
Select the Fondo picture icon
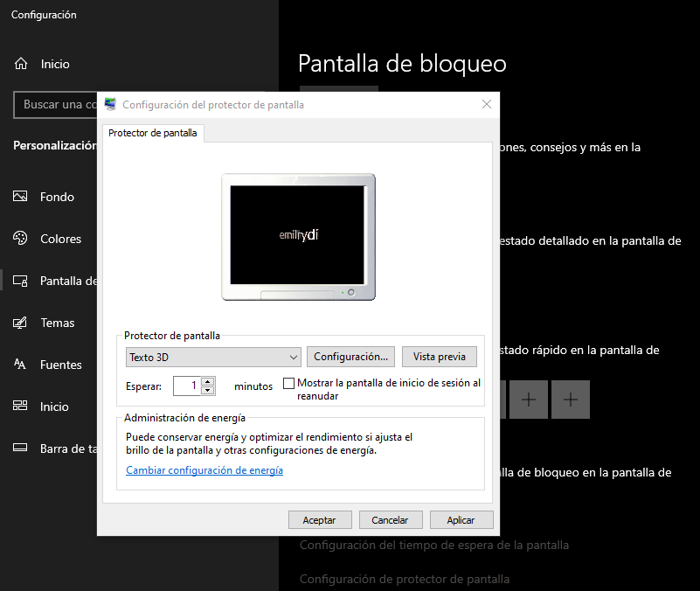[21, 197]
